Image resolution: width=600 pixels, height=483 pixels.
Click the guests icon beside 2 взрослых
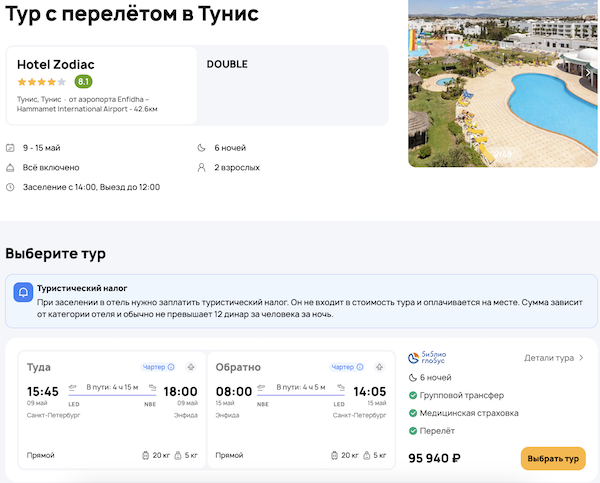coord(204,167)
